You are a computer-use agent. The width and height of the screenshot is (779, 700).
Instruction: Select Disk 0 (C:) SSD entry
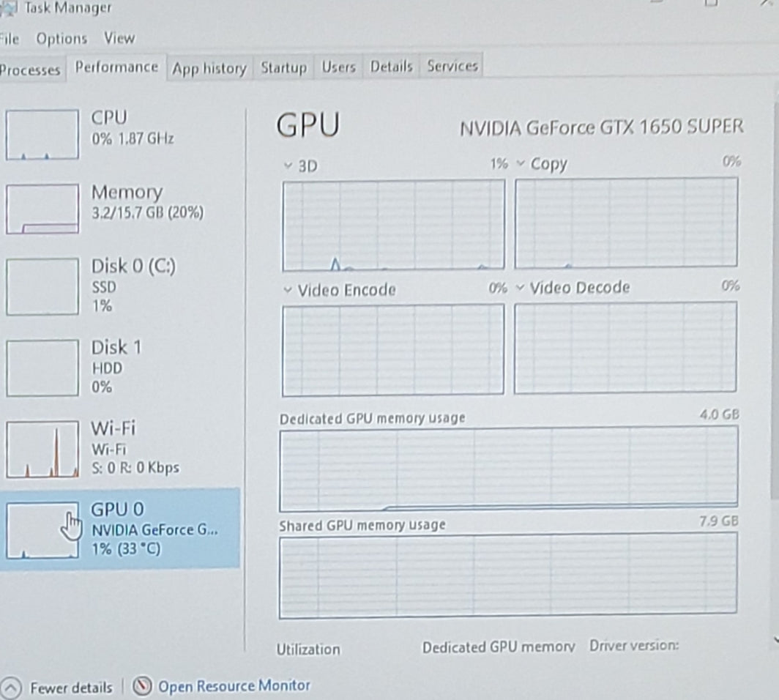tap(120, 286)
